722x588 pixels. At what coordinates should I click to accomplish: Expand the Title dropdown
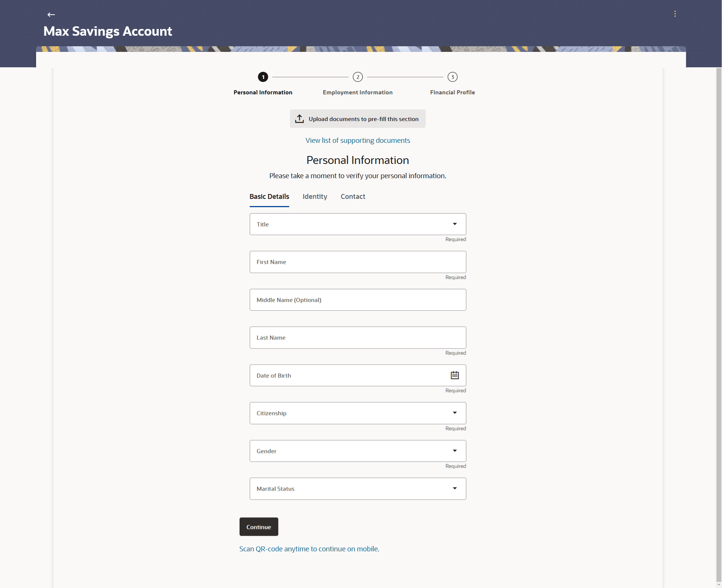(x=455, y=224)
